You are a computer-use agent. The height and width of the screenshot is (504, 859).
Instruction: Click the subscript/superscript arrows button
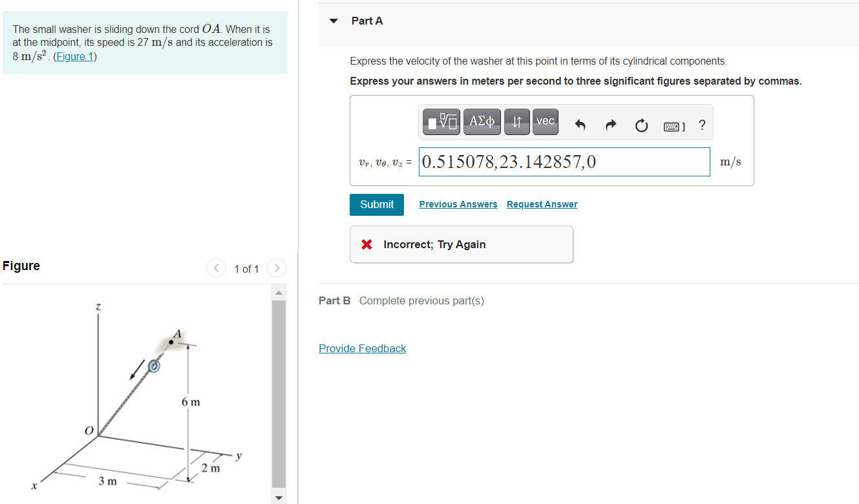click(516, 121)
